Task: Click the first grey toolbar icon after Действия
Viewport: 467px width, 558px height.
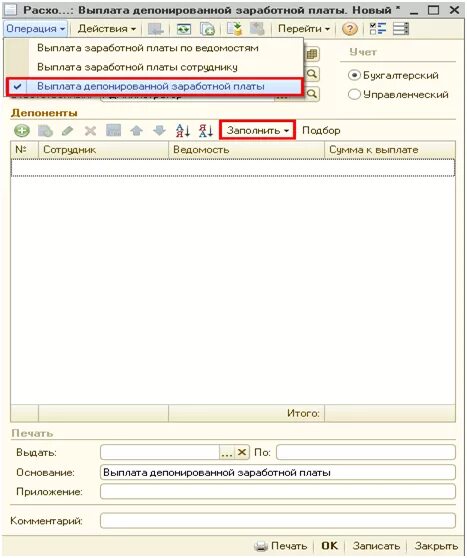Action: [155, 29]
